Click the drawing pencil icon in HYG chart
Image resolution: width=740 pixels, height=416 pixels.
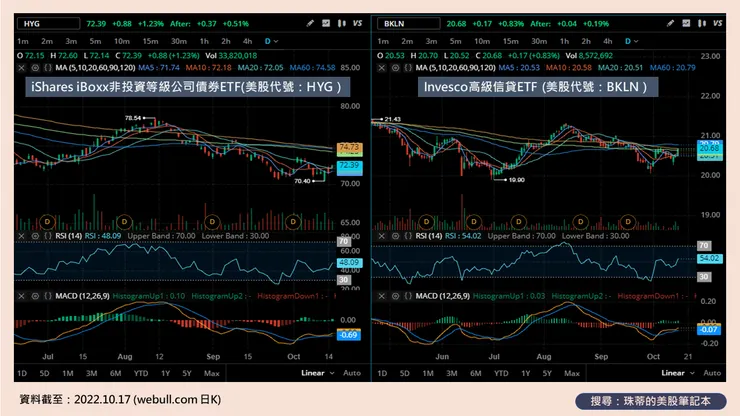point(310,23)
